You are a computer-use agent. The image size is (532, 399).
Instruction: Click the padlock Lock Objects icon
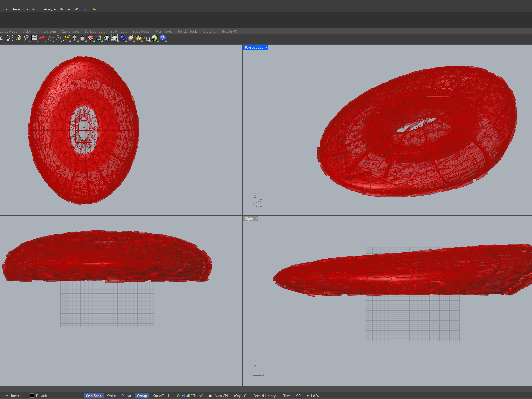[x=83, y=38]
